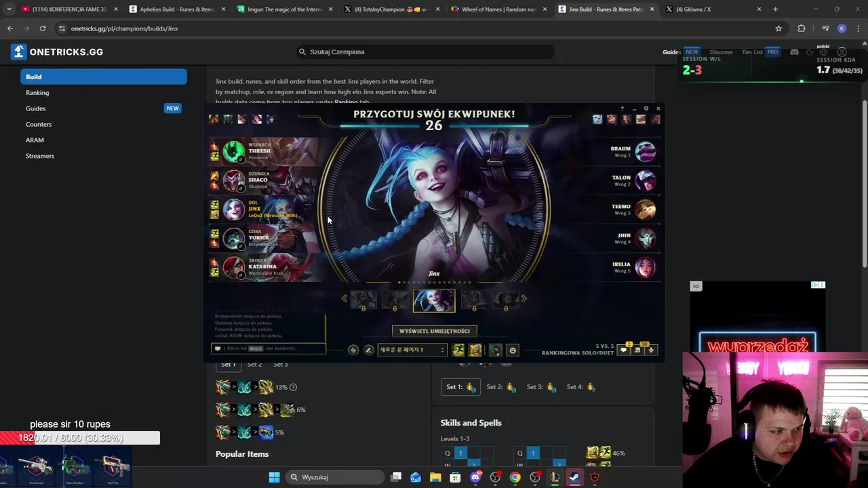
Task: Click help icon next to 13% build
Action: click(x=293, y=387)
